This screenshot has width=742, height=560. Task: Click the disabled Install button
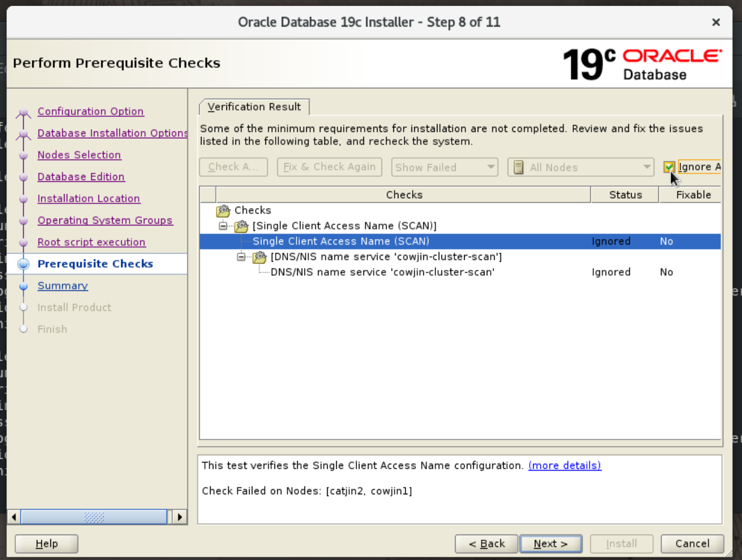621,544
